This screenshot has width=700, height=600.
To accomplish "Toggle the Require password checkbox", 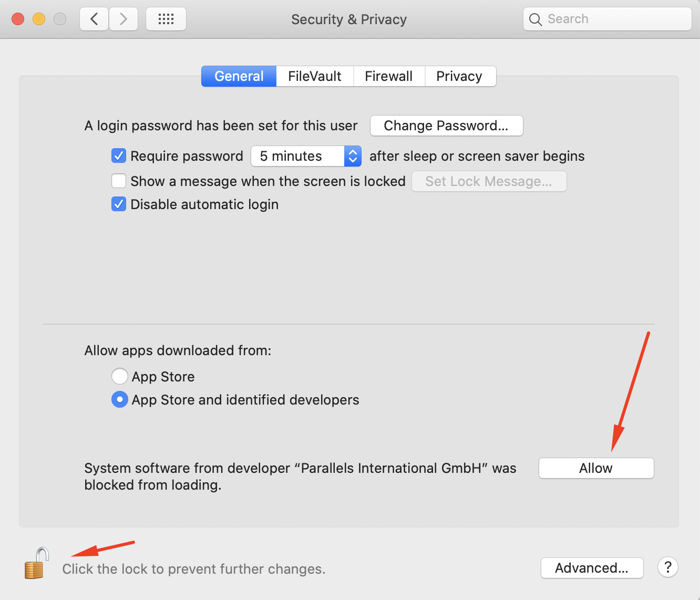I will (119, 156).
